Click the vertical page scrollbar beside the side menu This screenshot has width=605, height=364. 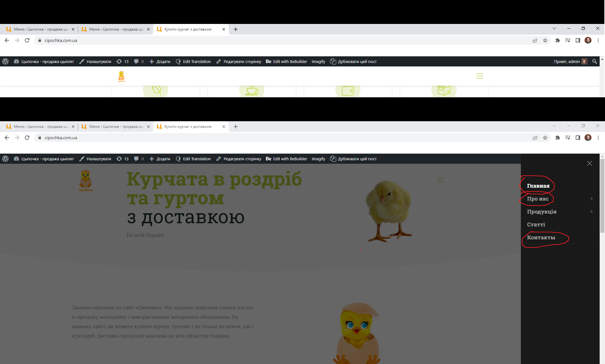pyautogui.click(x=602, y=196)
